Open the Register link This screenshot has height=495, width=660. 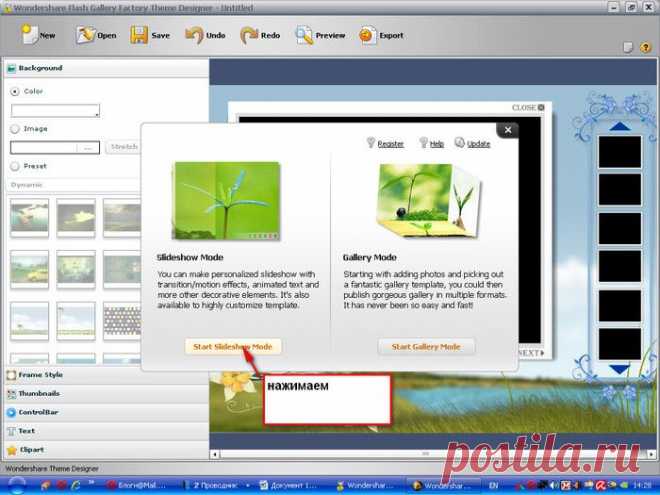click(390, 144)
